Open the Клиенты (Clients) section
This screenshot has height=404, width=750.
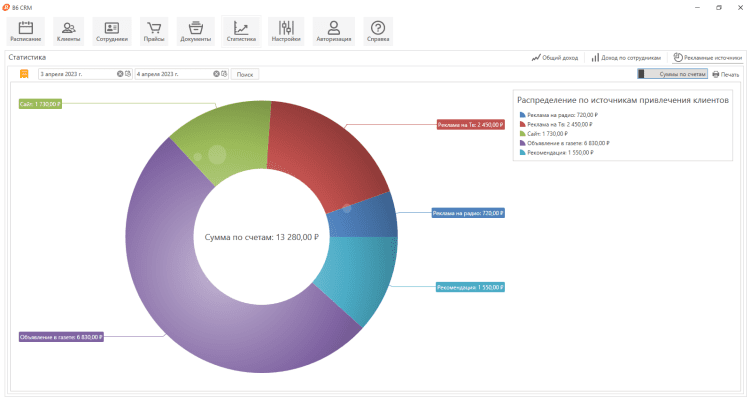click(x=69, y=31)
